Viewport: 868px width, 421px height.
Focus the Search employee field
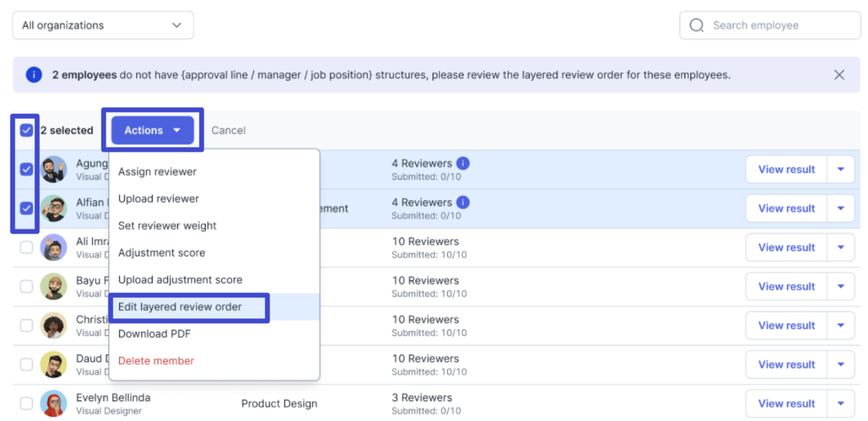[777, 26]
